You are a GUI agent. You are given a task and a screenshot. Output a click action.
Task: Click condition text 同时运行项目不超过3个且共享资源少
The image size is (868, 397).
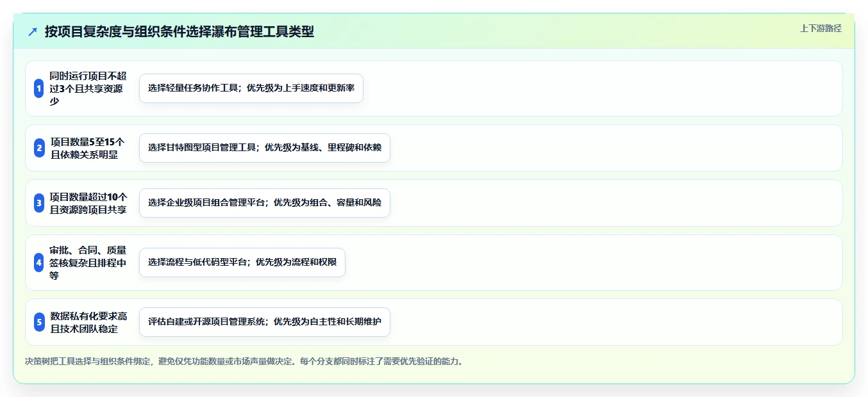click(x=88, y=88)
